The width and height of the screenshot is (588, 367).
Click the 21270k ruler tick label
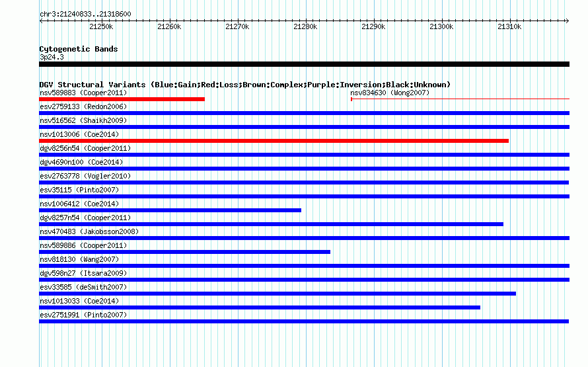(x=237, y=26)
